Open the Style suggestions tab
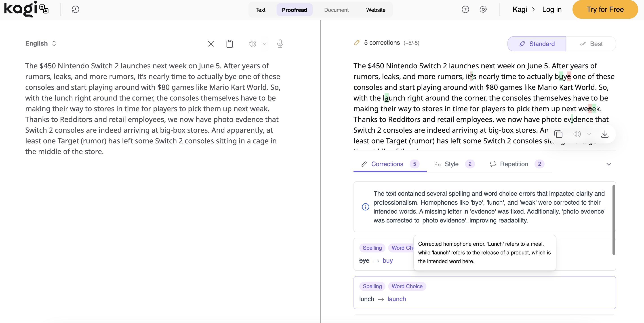 pyautogui.click(x=454, y=164)
